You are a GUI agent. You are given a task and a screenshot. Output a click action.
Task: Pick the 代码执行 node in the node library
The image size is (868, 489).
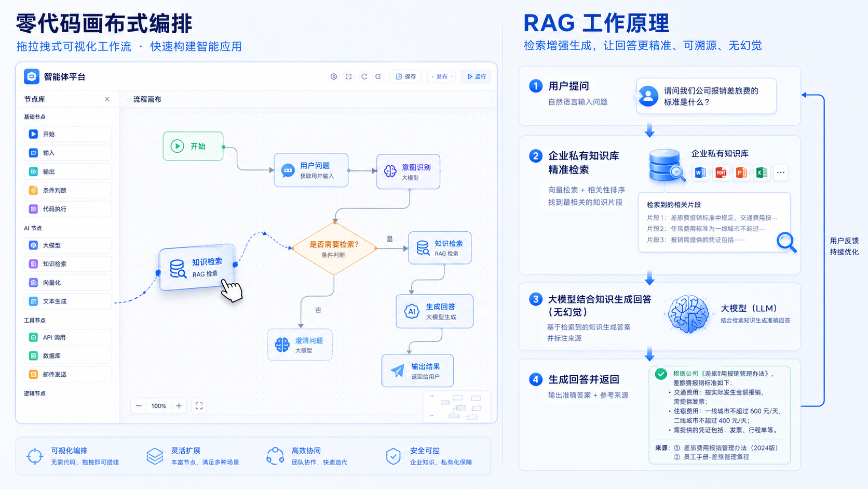pos(67,209)
